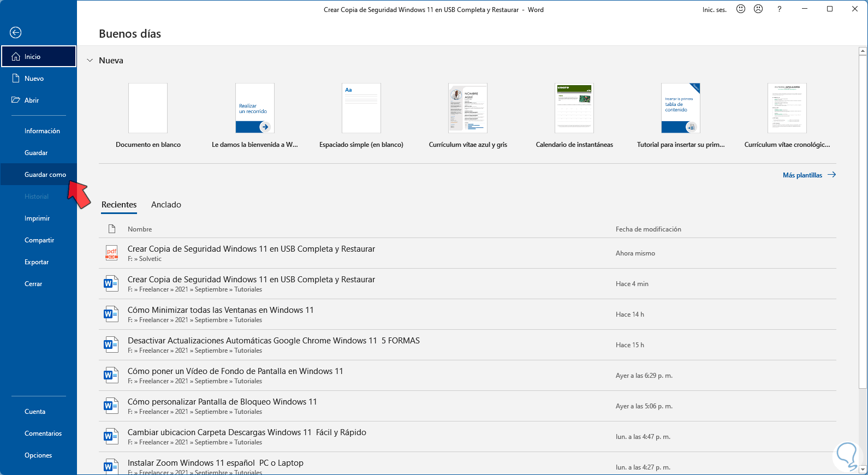868x475 pixels.
Task: Open Comentarios in the sidebar
Action: point(39,434)
